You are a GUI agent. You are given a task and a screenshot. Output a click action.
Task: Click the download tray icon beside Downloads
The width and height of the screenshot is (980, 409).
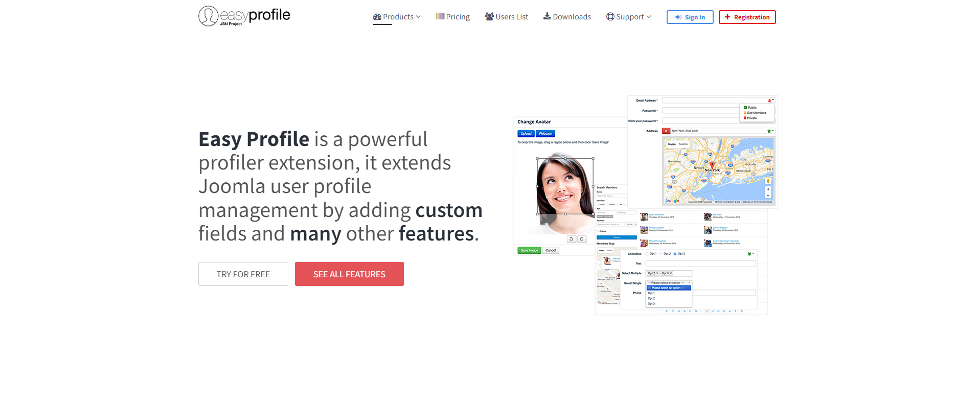coord(547,16)
